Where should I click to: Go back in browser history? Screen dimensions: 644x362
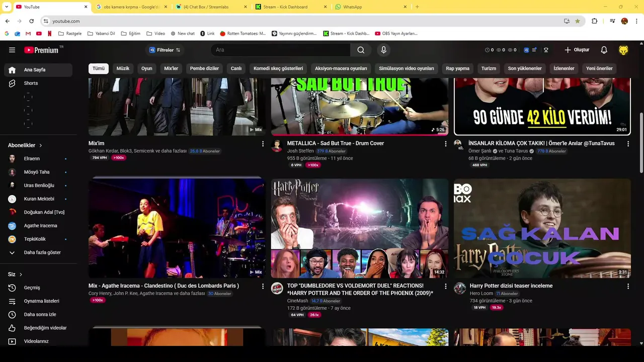(x=8, y=21)
